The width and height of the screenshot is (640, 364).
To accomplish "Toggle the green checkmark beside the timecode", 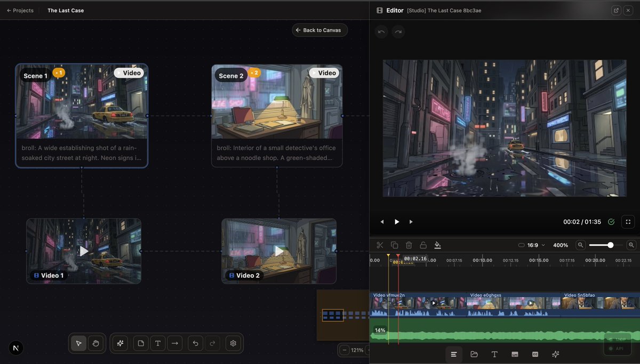I will click(x=611, y=222).
